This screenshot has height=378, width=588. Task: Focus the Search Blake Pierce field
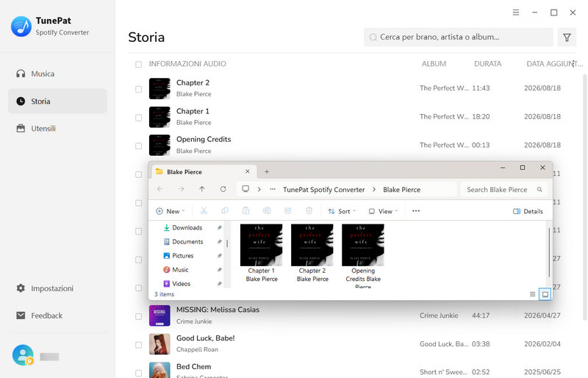pyautogui.click(x=504, y=190)
